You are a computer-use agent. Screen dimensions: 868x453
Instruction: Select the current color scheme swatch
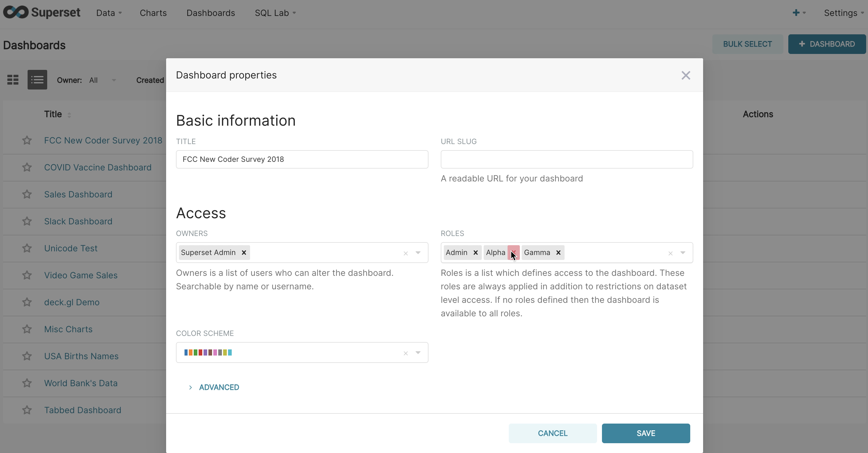[x=207, y=352]
